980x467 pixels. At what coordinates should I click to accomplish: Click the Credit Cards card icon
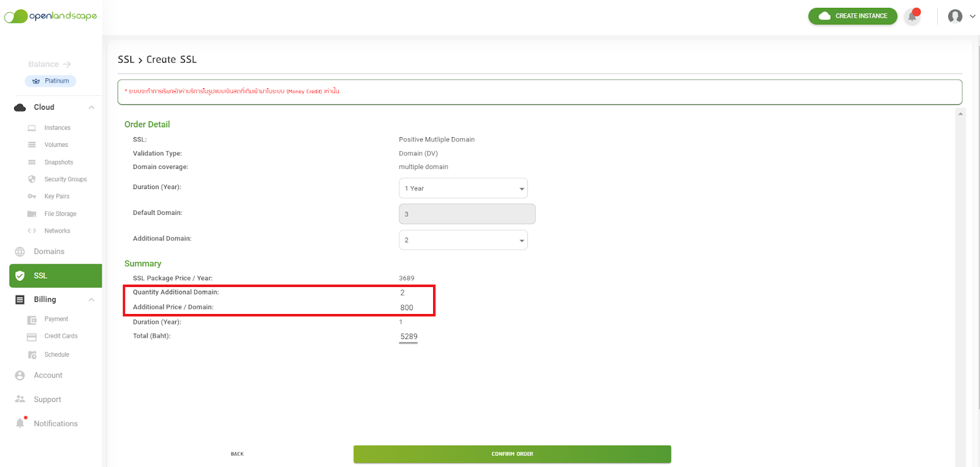[32, 337]
